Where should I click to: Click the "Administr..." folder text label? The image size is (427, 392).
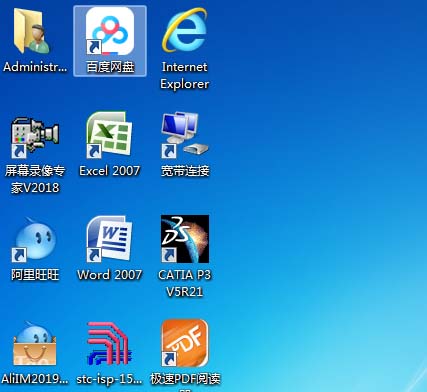[35, 67]
